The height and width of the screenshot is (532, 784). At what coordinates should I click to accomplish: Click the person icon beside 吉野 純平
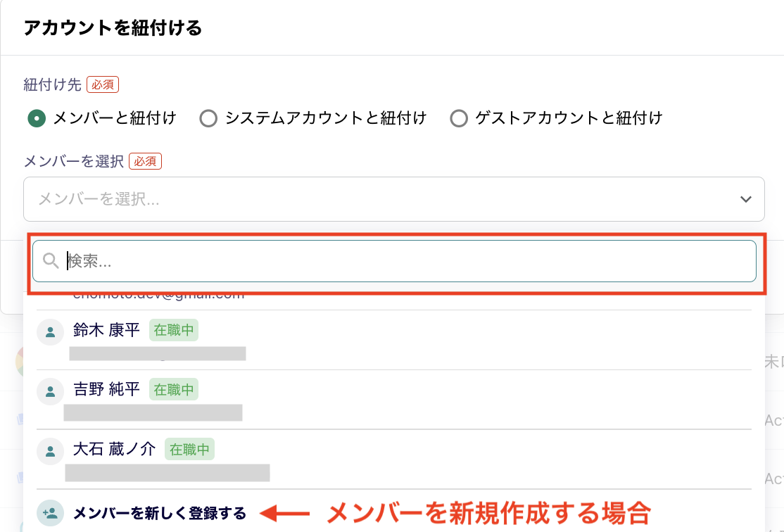(x=49, y=391)
